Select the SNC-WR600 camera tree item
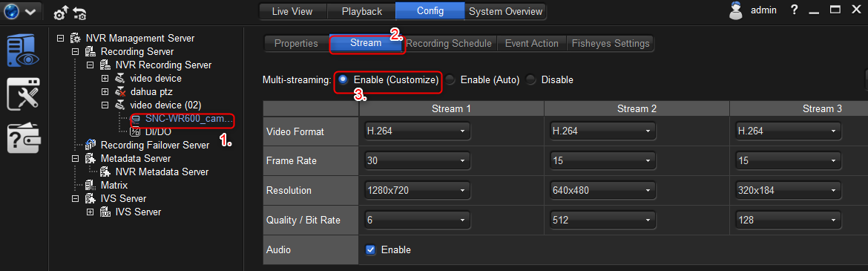 (182, 118)
